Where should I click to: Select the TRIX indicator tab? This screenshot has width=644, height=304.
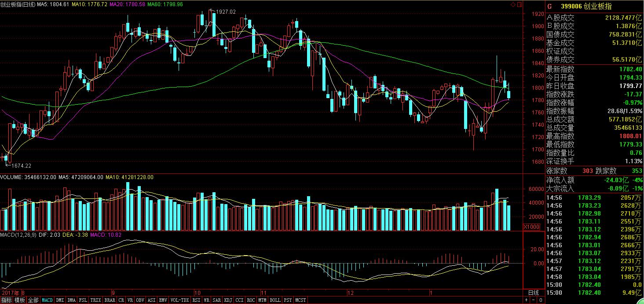click(95, 300)
